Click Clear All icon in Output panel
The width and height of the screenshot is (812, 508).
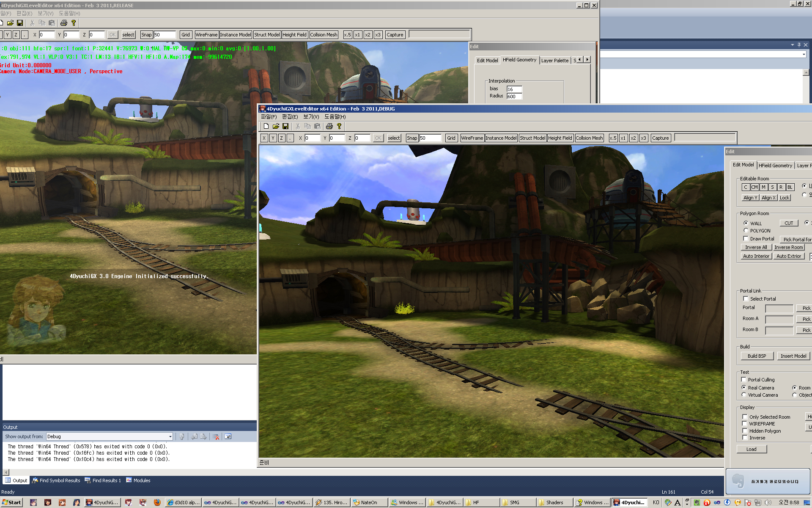pyautogui.click(x=216, y=436)
